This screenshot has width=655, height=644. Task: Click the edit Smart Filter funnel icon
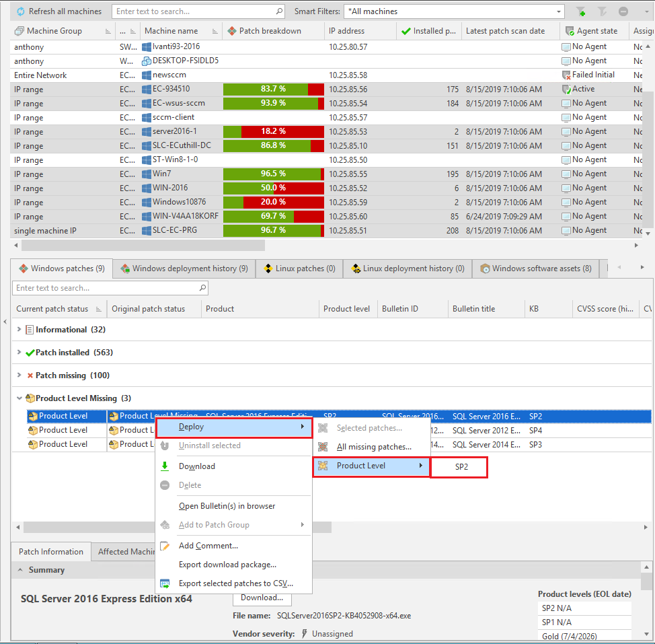pos(603,11)
